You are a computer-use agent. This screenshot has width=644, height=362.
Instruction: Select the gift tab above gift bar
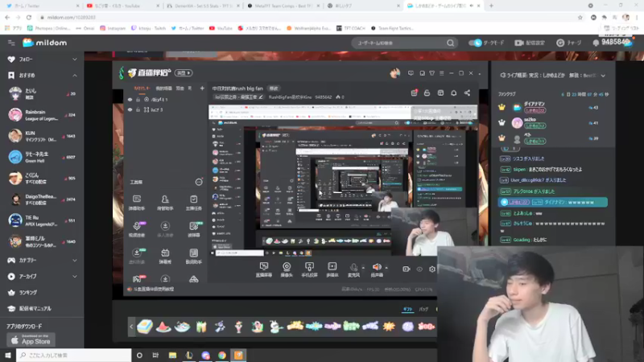coord(407,309)
